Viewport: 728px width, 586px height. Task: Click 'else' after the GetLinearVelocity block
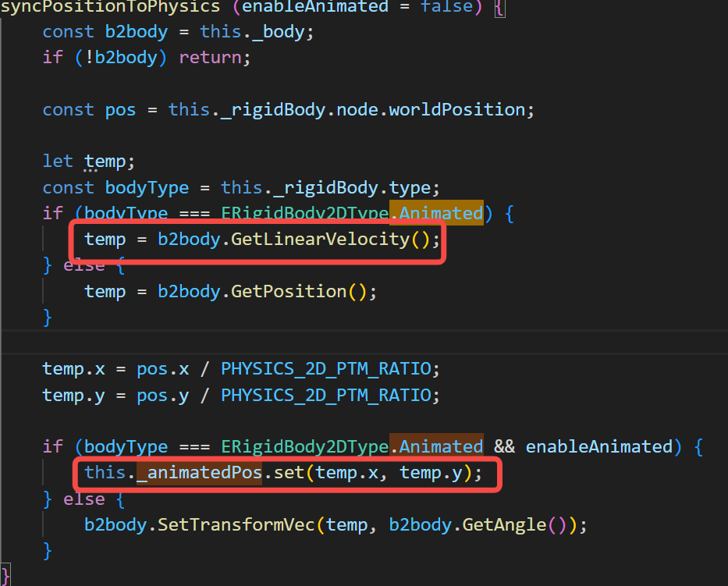pos(84,265)
